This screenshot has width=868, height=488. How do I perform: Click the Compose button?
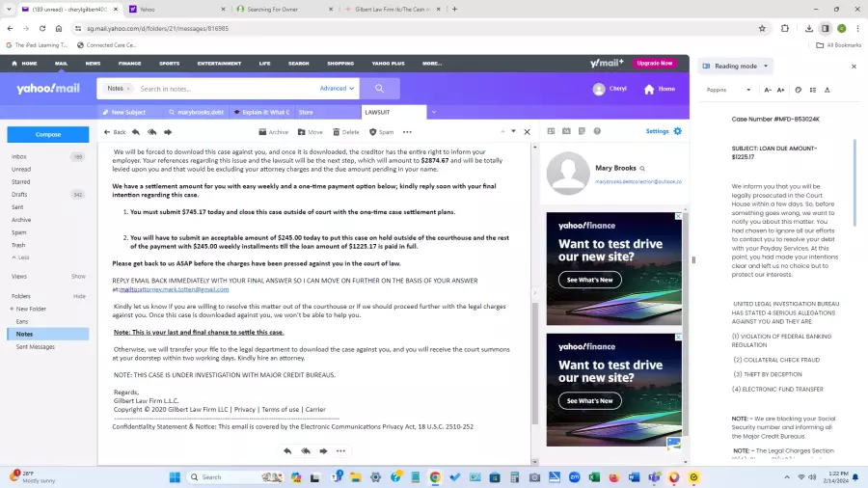pos(48,134)
